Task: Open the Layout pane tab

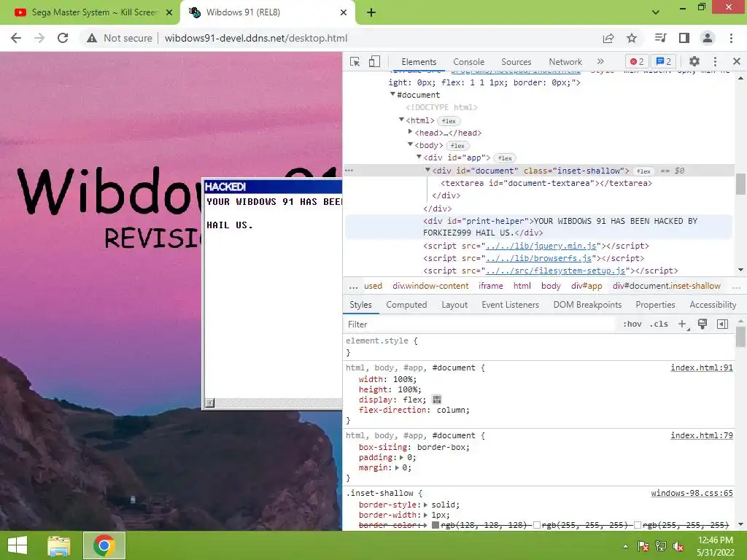Action: click(454, 305)
